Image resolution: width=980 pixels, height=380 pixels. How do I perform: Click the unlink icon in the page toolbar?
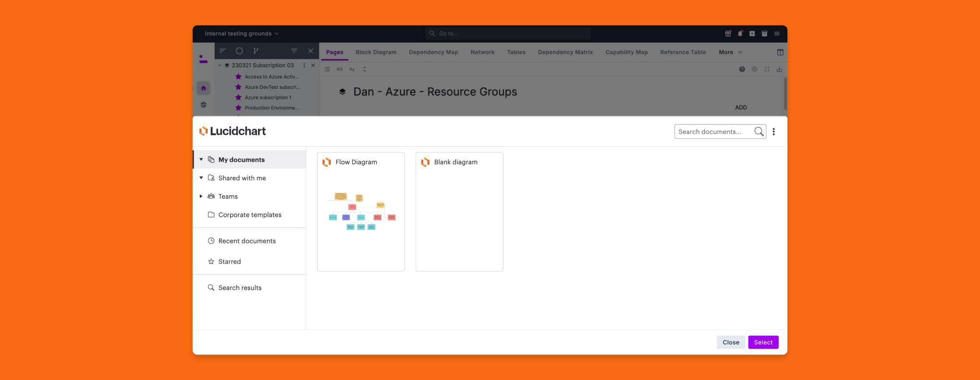pyautogui.click(x=352, y=69)
